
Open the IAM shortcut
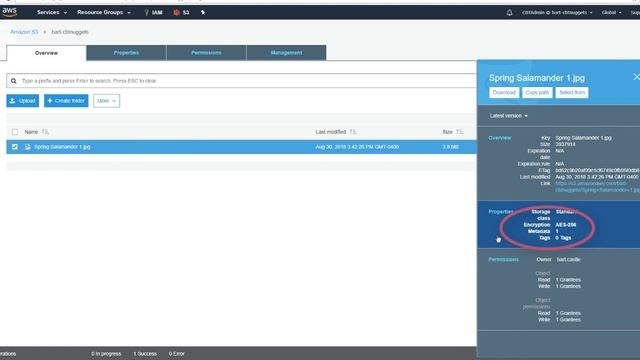coord(153,13)
